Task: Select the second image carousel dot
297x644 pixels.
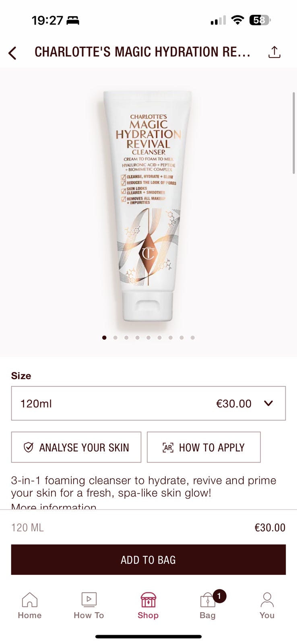Action: point(115,338)
